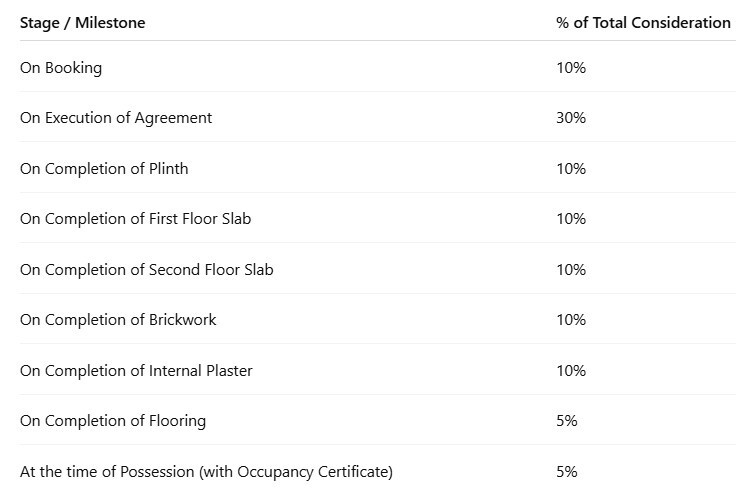Click the 5% value for Possession
Screen dimensions: 736x496
[567, 472]
